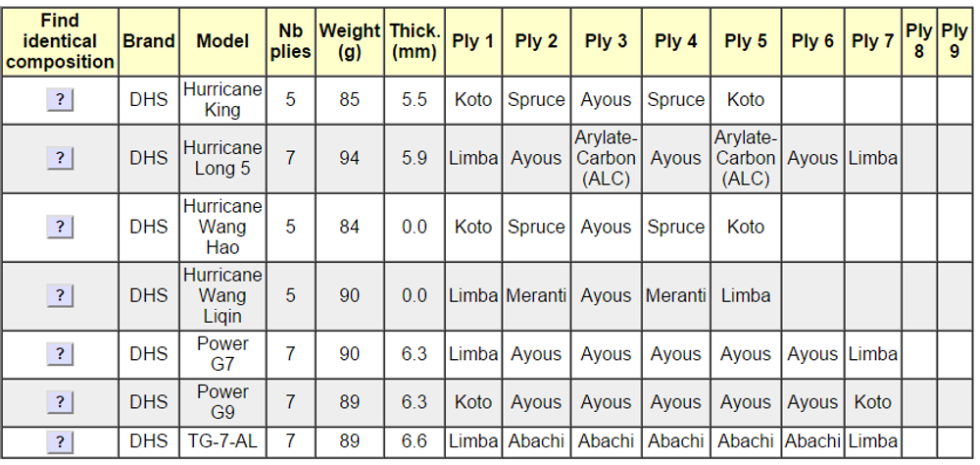Click the Weight (g) column header
Screen dimensions: 980x465
(x=350, y=41)
